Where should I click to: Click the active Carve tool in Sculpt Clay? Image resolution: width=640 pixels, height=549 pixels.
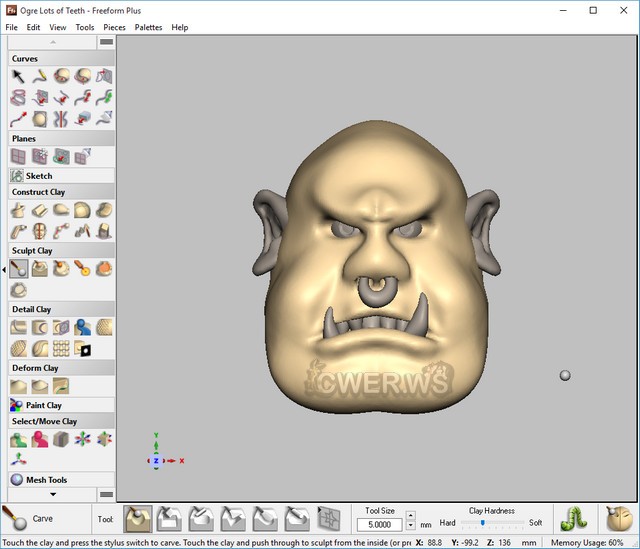[18, 268]
